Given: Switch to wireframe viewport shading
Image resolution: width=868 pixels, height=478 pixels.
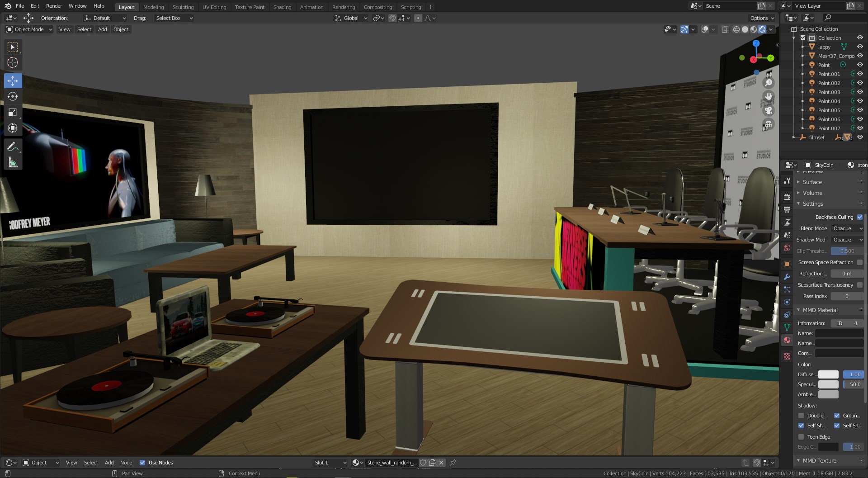Looking at the screenshot, I should (736, 29).
